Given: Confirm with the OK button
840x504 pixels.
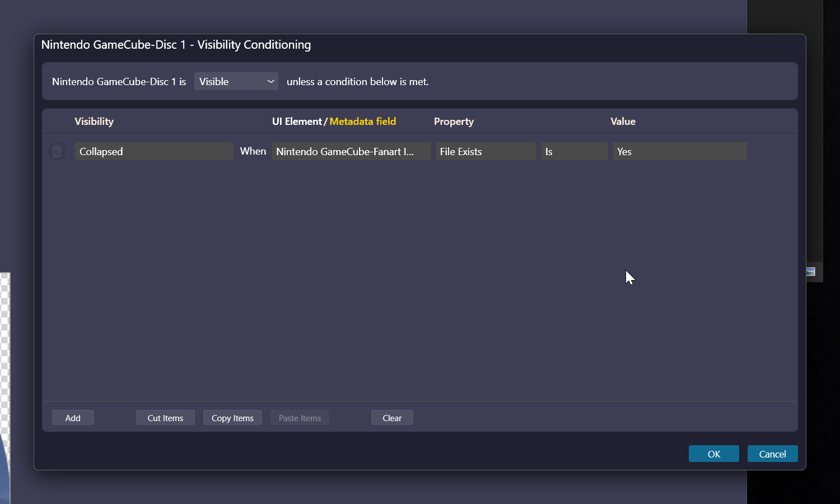Looking at the screenshot, I should [x=713, y=454].
